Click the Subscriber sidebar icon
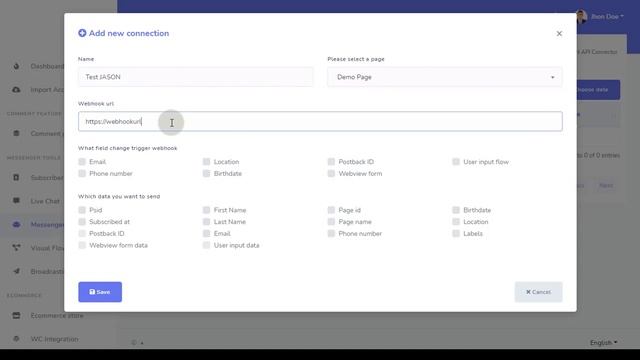Screen dimensions: 640x360 point(16,178)
